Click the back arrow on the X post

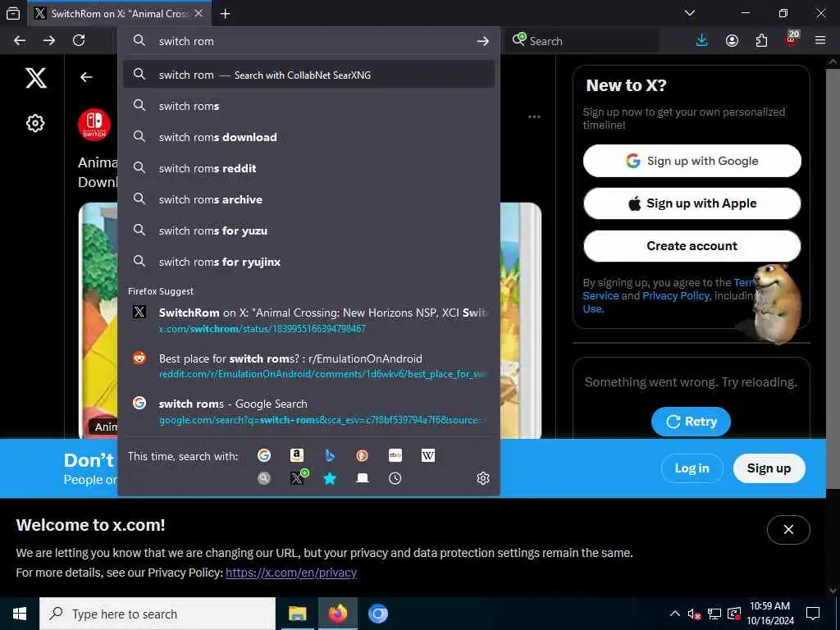[x=86, y=77]
